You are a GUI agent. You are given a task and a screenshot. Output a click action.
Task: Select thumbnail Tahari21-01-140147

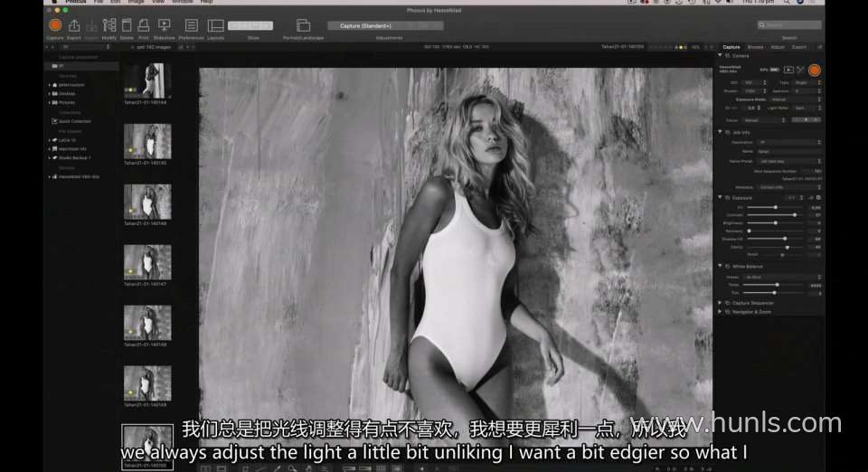147,261
